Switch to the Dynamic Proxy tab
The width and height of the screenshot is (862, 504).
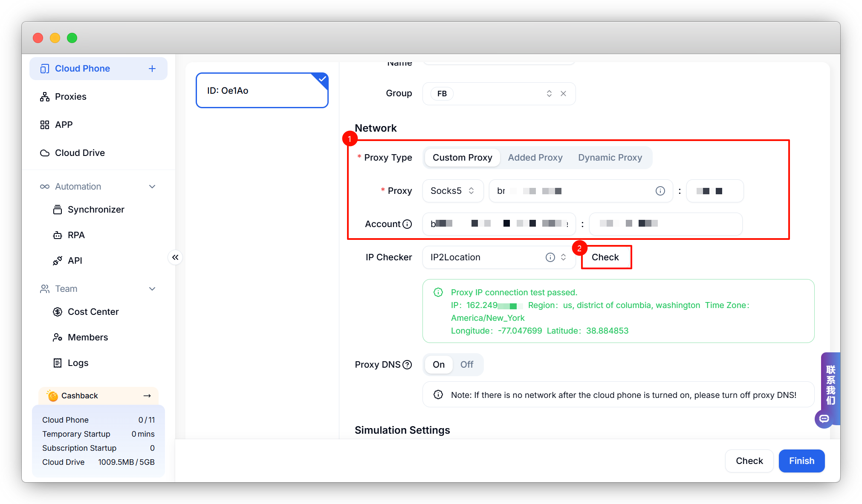(x=610, y=158)
